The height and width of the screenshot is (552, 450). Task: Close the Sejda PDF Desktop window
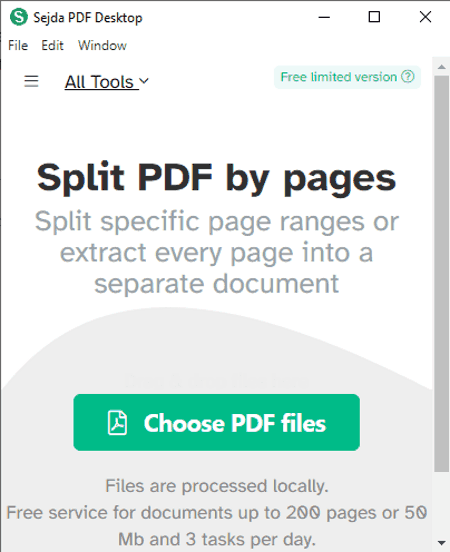click(x=425, y=17)
